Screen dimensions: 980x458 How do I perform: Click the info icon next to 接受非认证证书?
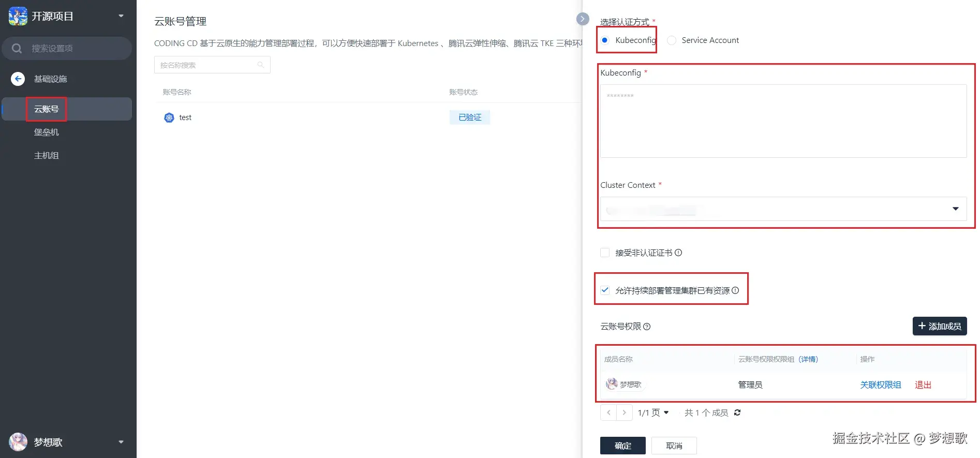coord(678,253)
